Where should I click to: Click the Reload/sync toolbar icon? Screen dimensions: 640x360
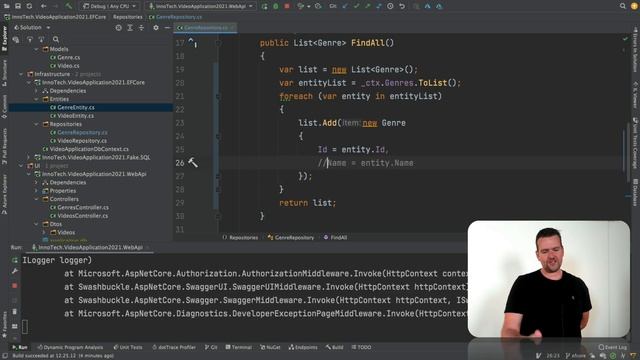pyautogui.click(x=29, y=6)
